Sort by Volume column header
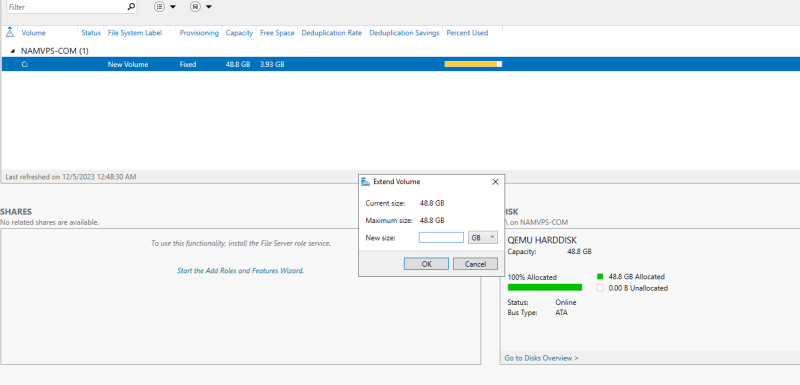The width and height of the screenshot is (800, 385). click(x=33, y=33)
